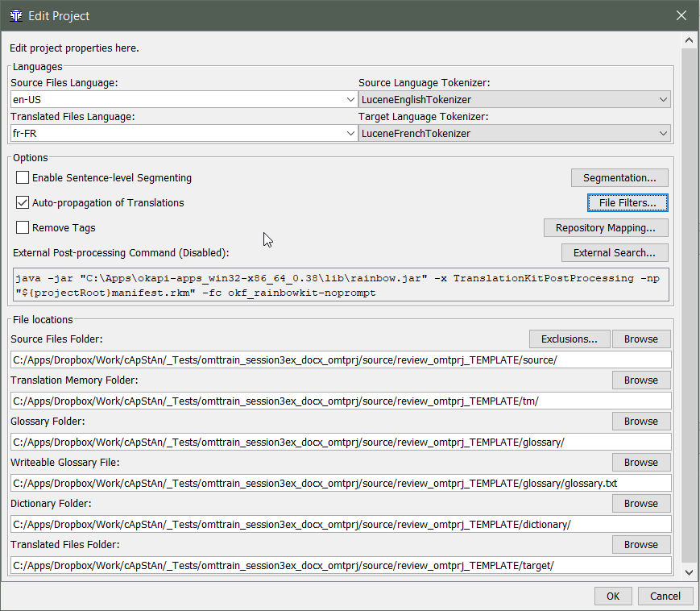Open Repository Mapping dialog
Viewport: 700px width, 611px height.
click(606, 228)
